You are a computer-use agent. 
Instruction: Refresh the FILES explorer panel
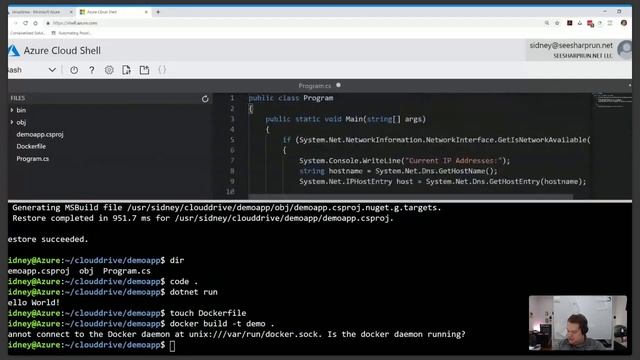[205, 99]
